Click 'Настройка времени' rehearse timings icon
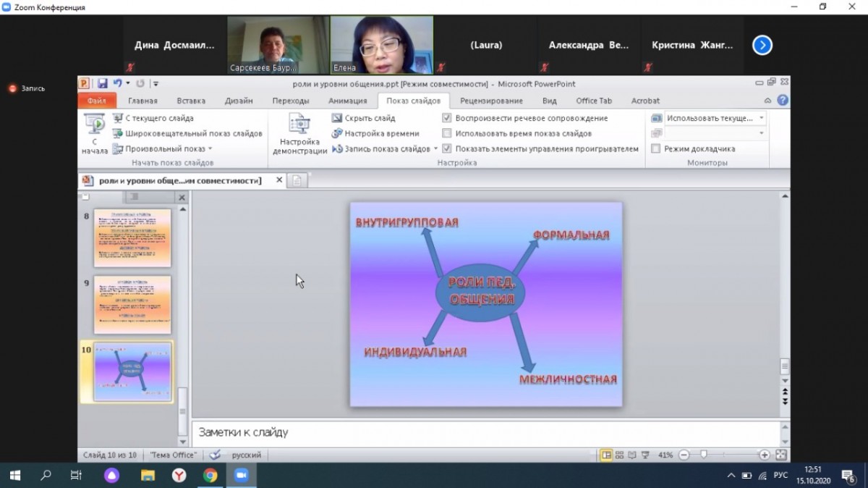The width and height of the screenshot is (868, 488). pyautogui.click(x=337, y=133)
